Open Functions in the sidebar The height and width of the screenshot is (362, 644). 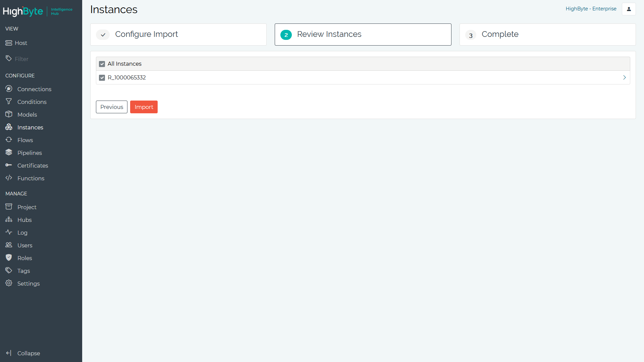(x=31, y=178)
